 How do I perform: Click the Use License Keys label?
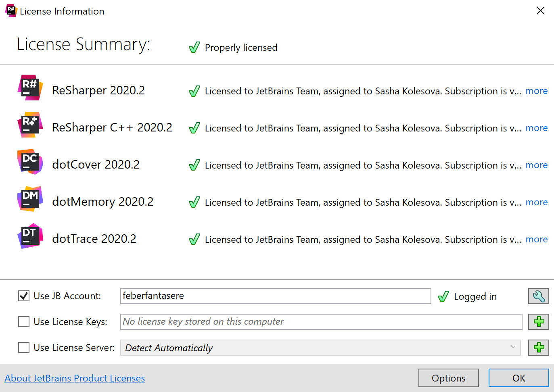71,322
